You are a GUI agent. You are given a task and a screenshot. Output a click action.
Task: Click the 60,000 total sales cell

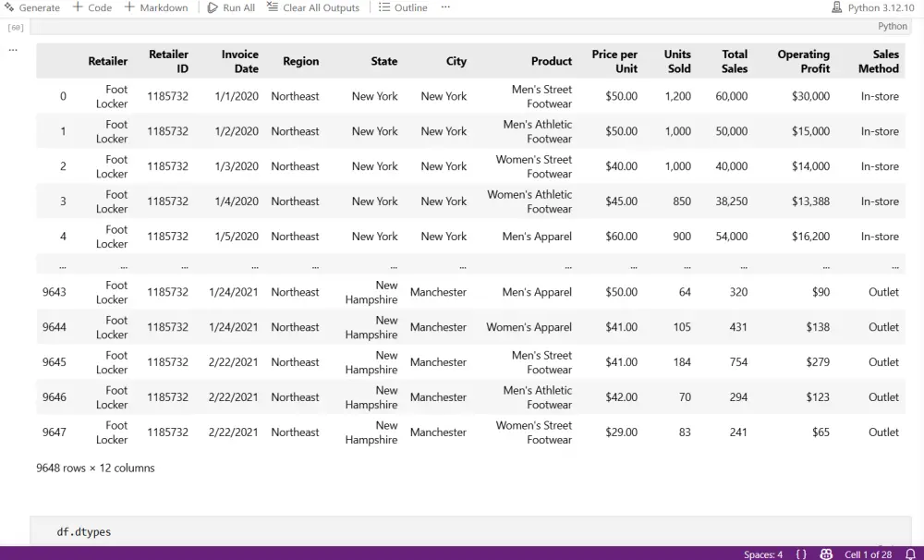731,96
